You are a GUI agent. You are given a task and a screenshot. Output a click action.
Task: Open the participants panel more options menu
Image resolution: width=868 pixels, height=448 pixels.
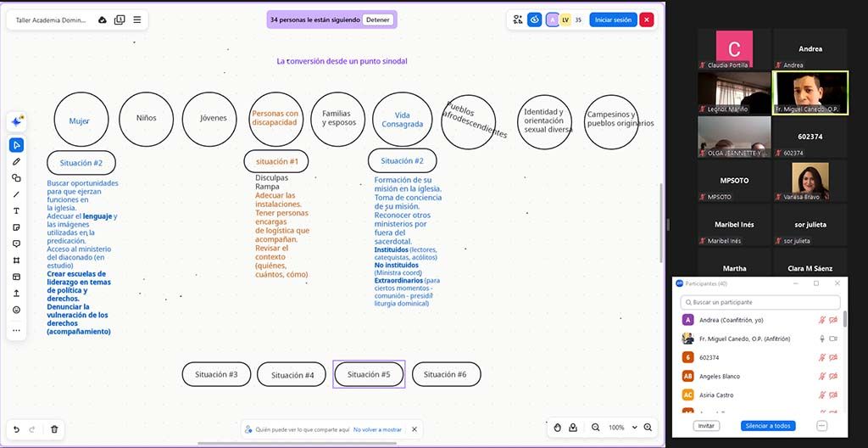coord(821,426)
